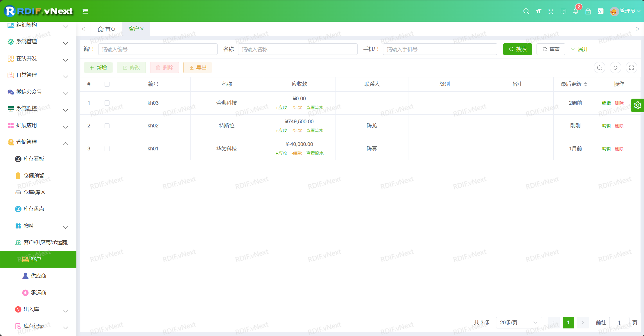The height and width of the screenshot is (336, 644).
Task: Collapse sidebar using hamburger menu icon
Action: [x=85, y=11]
